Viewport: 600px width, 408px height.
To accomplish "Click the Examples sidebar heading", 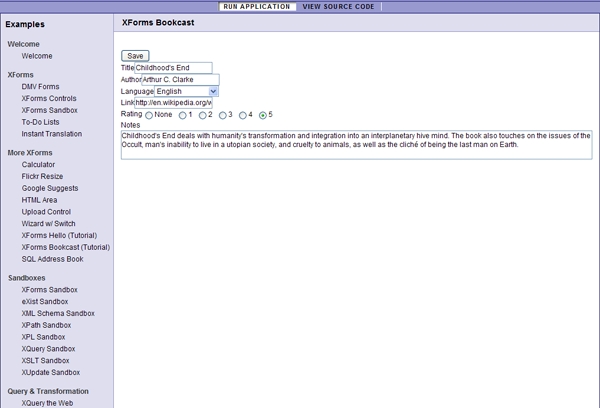I will [25, 24].
